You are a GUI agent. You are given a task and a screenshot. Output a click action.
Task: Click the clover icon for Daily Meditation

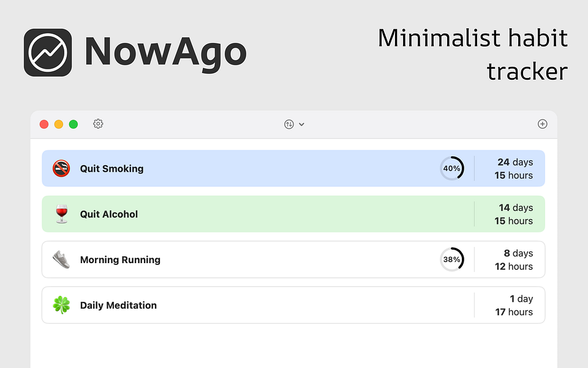coord(60,305)
